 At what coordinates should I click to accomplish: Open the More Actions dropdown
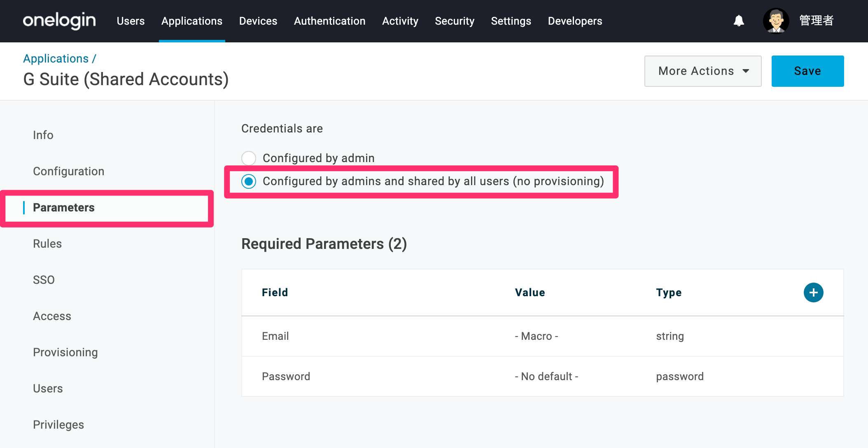[x=703, y=71]
